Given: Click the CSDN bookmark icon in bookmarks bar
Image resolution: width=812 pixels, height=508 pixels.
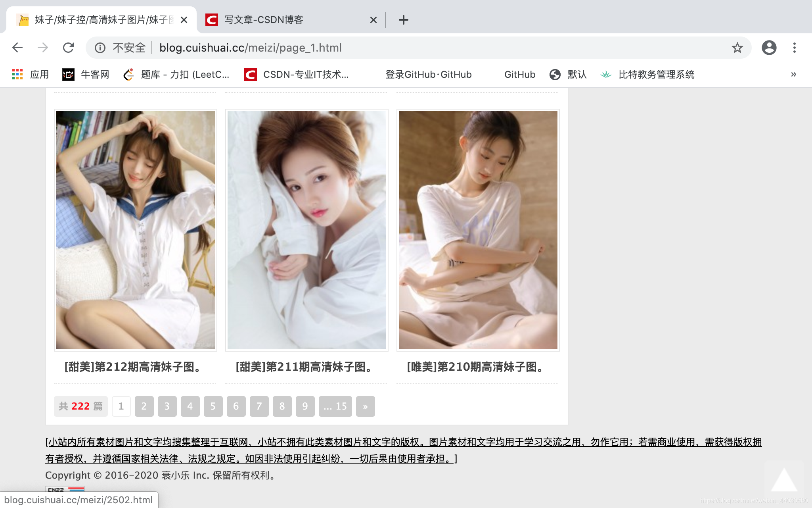Looking at the screenshot, I should [250, 74].
